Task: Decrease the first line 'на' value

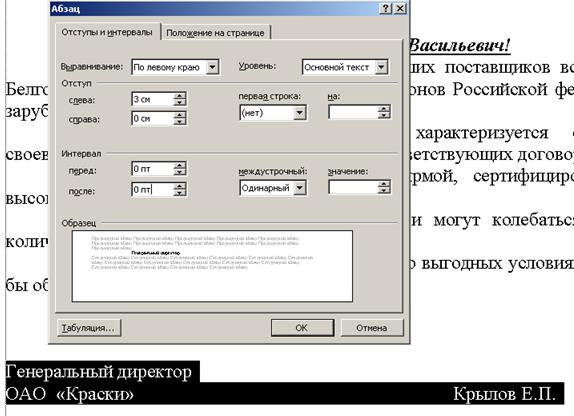Action: click(384, 116)
